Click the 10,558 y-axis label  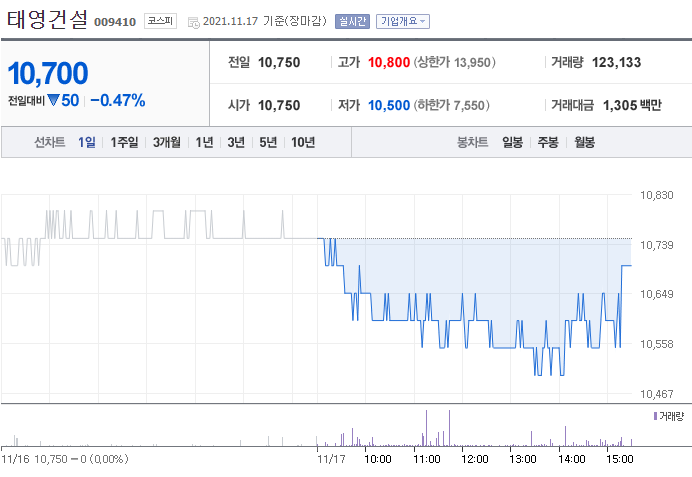(x=657, y=344)
